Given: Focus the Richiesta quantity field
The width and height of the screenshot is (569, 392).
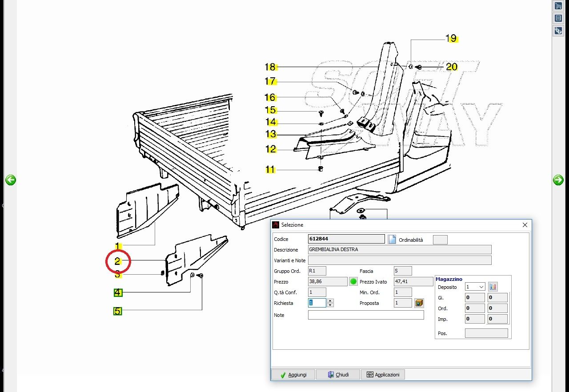Looking at the screenshot, I should [317, 303].
